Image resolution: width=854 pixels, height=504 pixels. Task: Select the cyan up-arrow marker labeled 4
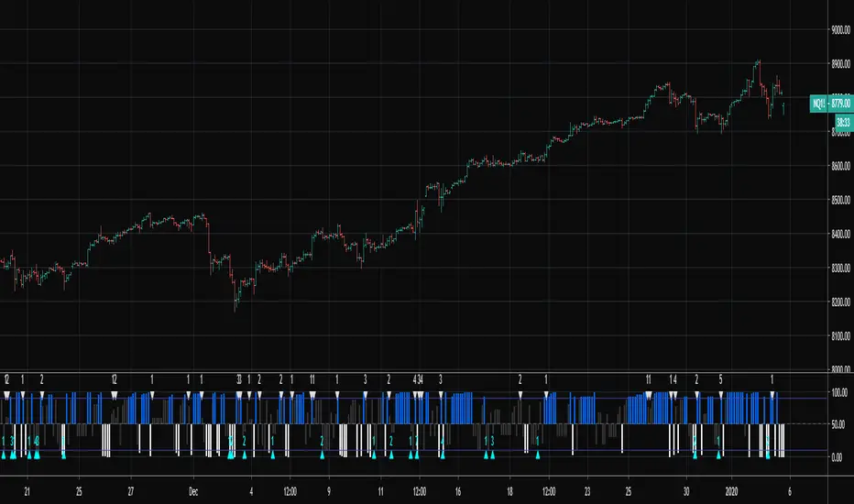pos(443,455)
